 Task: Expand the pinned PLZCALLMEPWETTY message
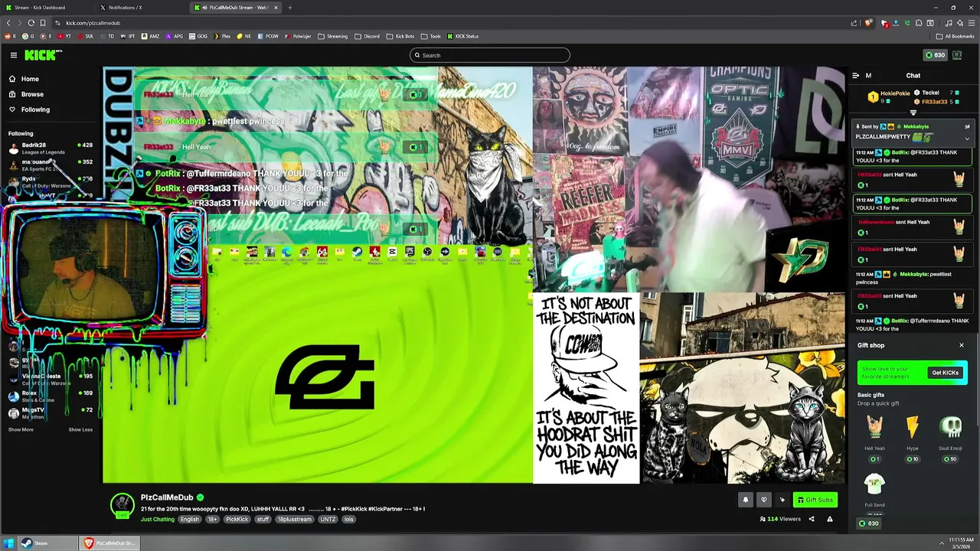967,139
